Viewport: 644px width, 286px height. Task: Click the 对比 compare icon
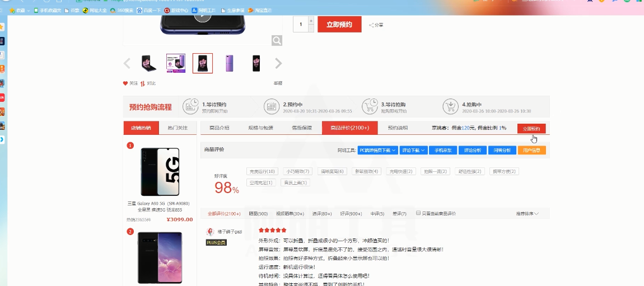click(x=143, y=83)
